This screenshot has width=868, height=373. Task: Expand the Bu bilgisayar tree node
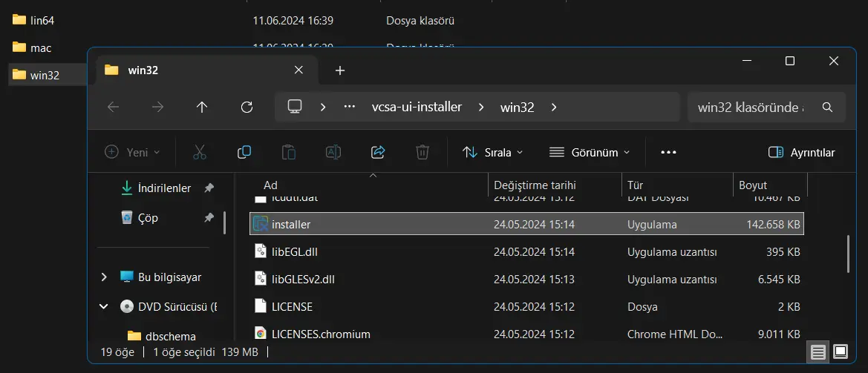(103, 277)
